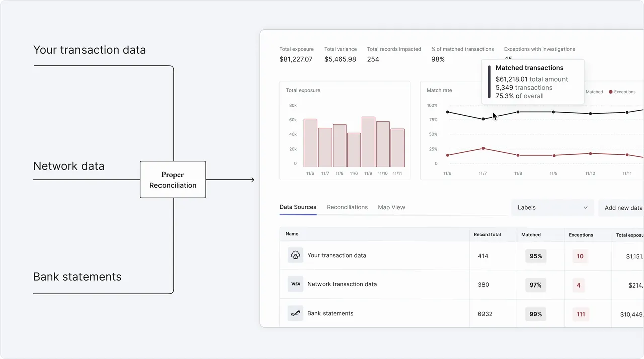Click the 11/7 point on red exceptions line
Image resolution: width=644 pixels, height=359 pixels.
point(483,148)
